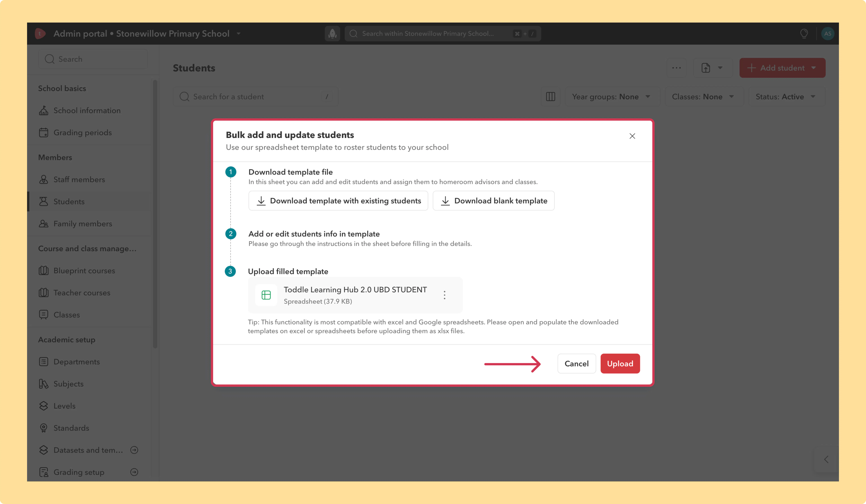Image resolution: width=866 pixels, height=504 pixels.
Task: Click the Blueprint courses book icon
Action: [44, 270]
